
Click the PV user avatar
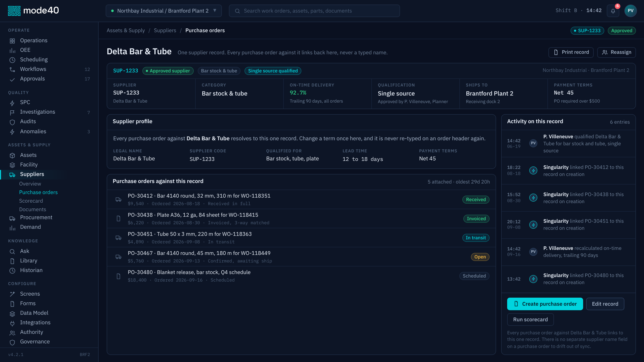click(x=630, y=11)
